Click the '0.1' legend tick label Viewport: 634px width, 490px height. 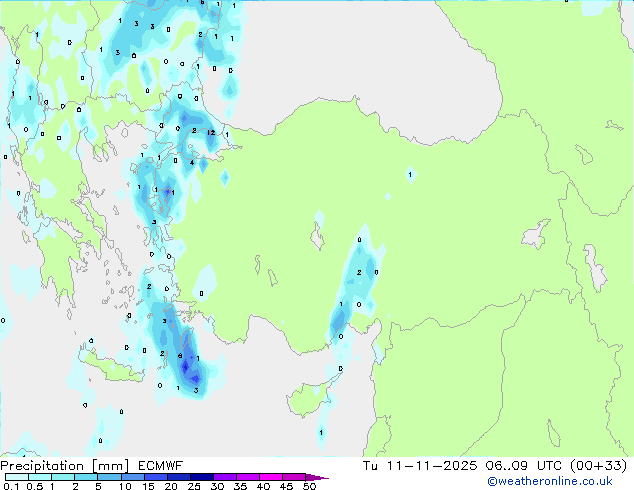[x=11, y=486]
